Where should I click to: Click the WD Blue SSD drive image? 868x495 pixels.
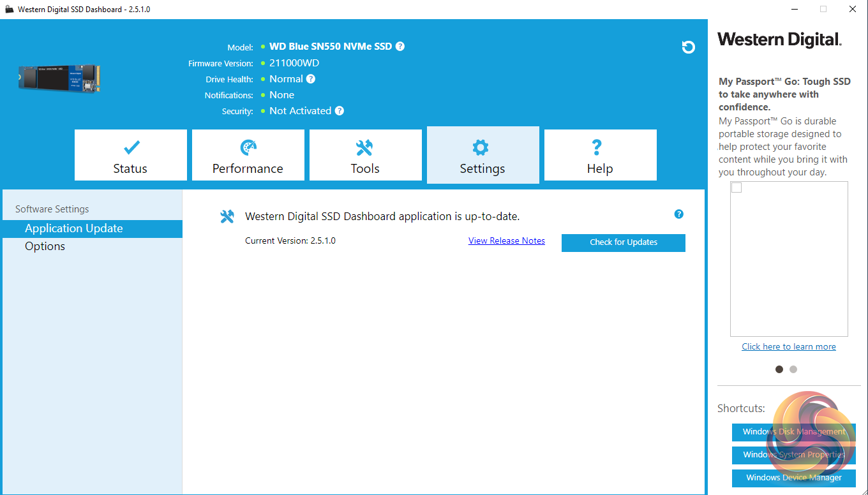[x=59, y=77]
